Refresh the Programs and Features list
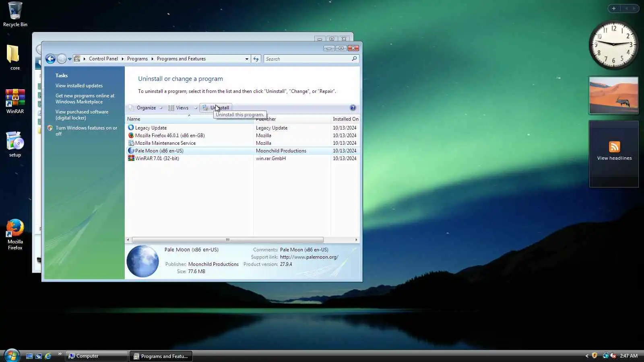This screenshot has height=362, width=644. 256,59
